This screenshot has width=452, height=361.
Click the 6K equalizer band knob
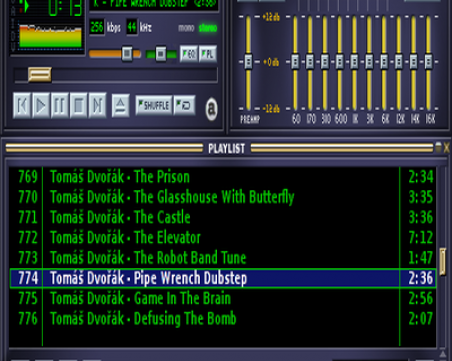pyautogui.click(x=384, y=62)
